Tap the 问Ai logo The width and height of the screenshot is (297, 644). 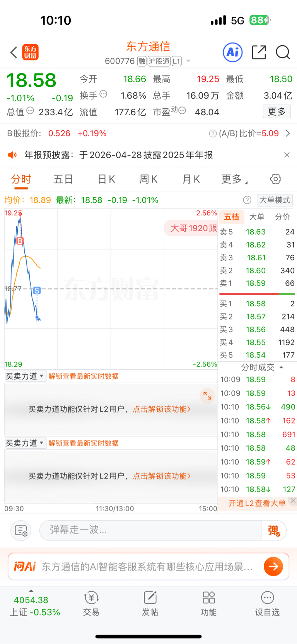coord(25,567)
